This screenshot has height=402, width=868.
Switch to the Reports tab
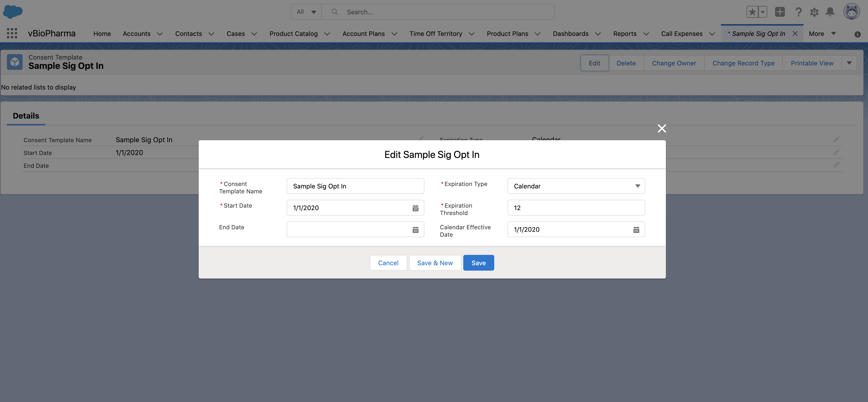624,34
